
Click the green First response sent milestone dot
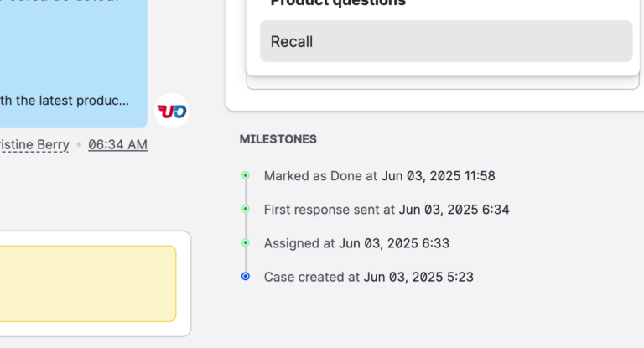[x=246, y=209]
